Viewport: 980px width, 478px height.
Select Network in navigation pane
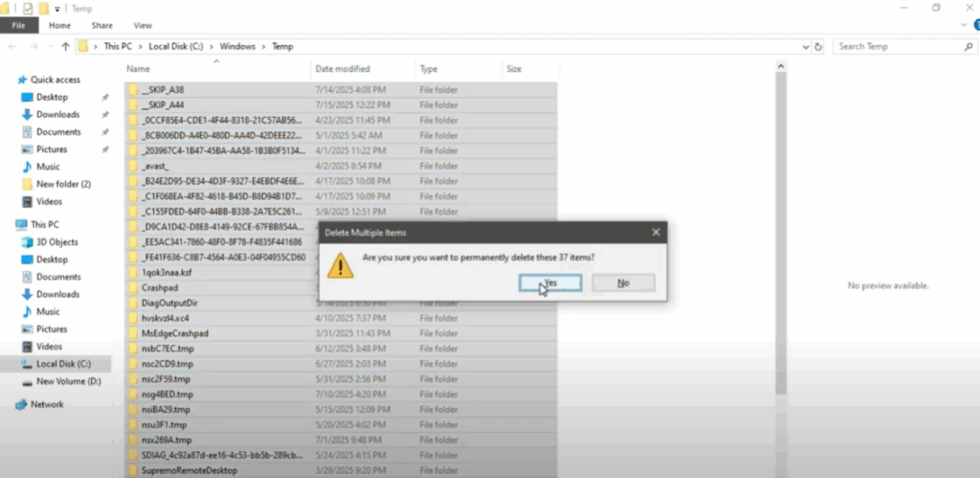[x=47, y=404]
